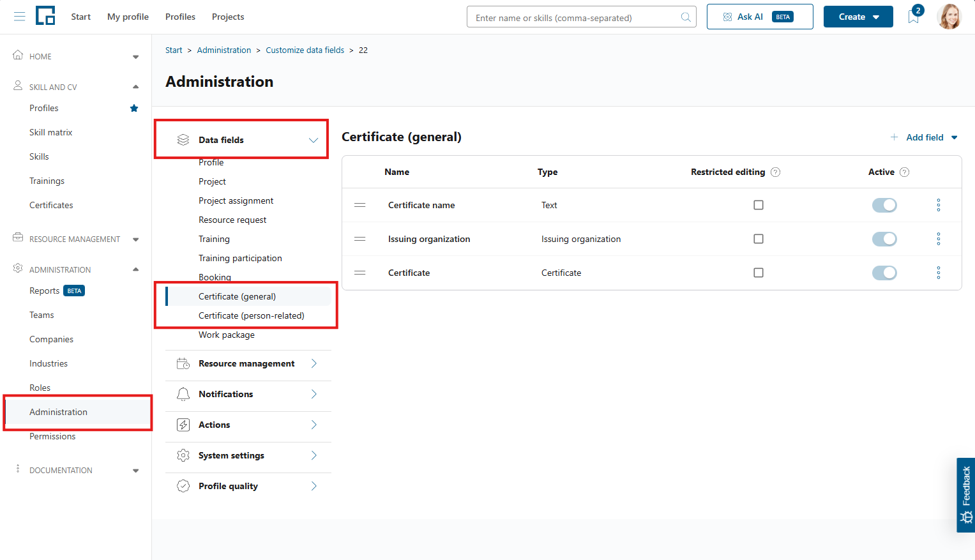975x560 pixels.
Task: Click the Active column help icon
Action: coord(904,172)
